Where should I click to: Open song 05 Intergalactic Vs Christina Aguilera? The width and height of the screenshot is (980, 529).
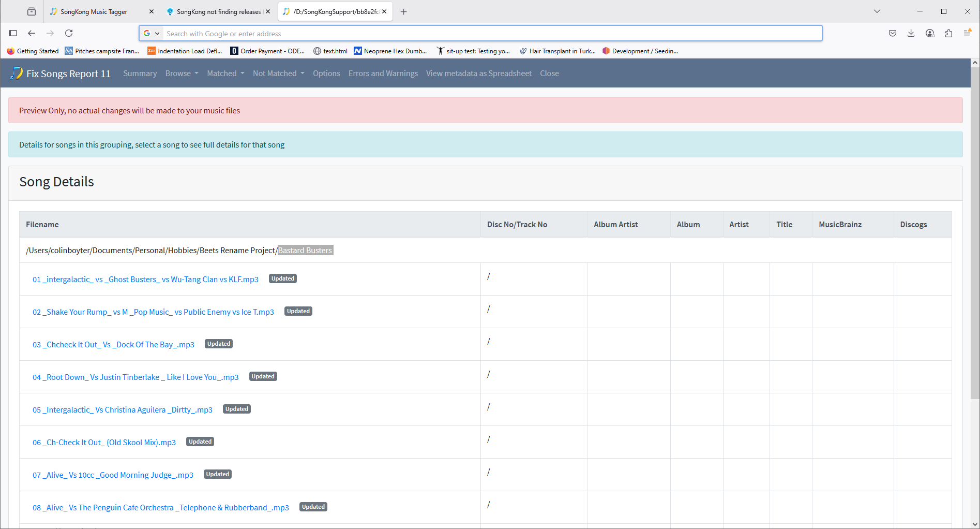click(123, 410)
